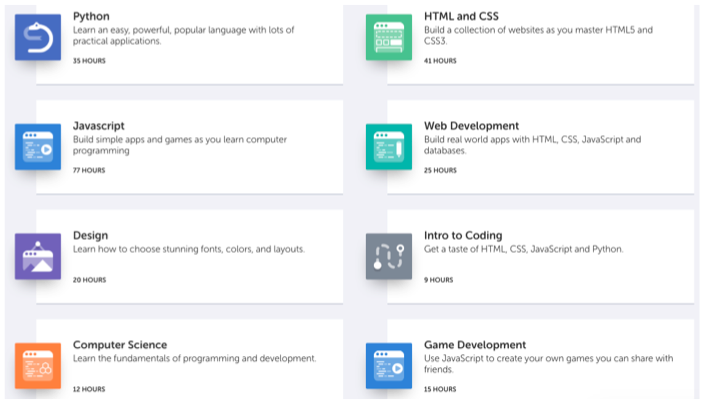Open the HTML and CSS course title
This screenshot has height=412, width=713.
coord(461,17)
